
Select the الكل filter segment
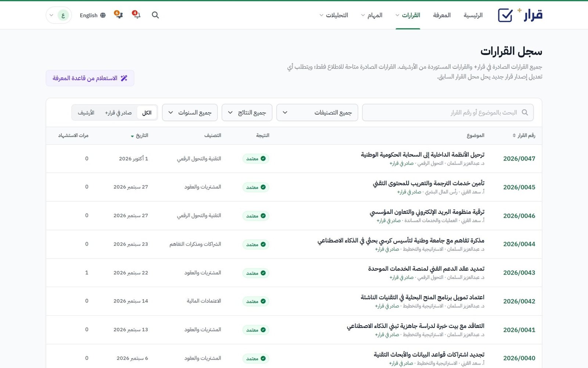tap(147, 113)
